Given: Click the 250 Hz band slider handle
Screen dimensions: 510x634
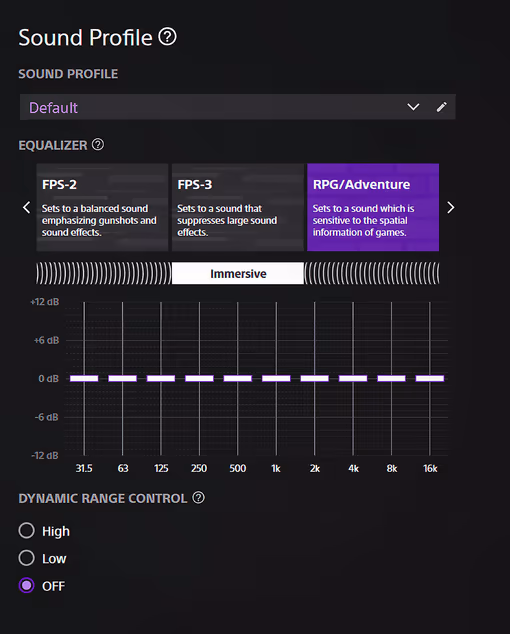Looking at the screenshot, I should point(199,378).
